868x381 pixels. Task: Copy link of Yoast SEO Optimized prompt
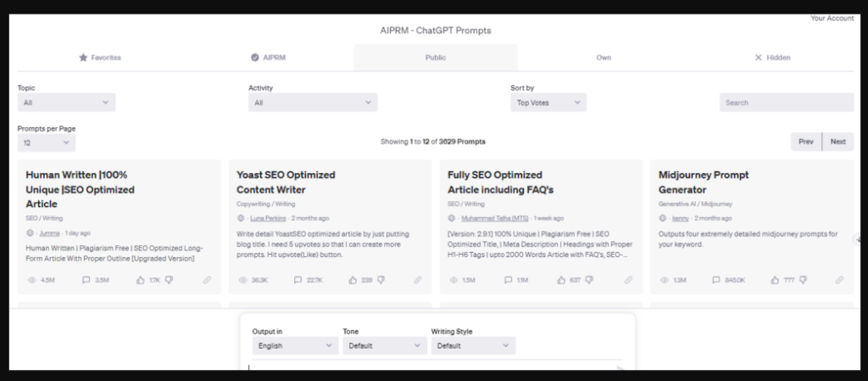point(417,279)
